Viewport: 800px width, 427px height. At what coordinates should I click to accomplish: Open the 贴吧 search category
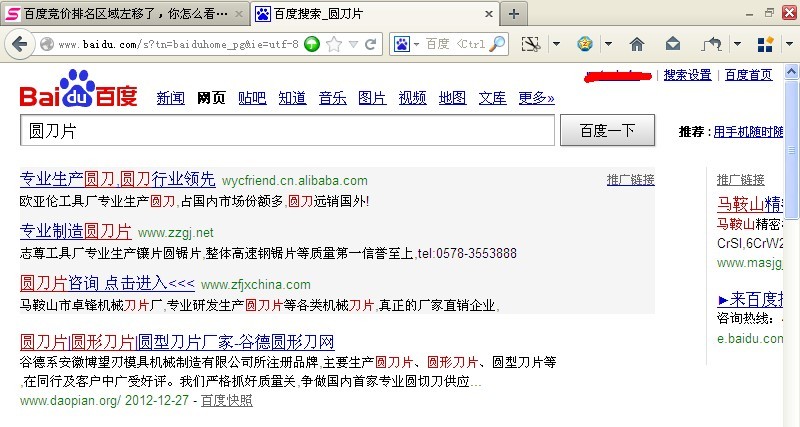(x=252, y=97)
